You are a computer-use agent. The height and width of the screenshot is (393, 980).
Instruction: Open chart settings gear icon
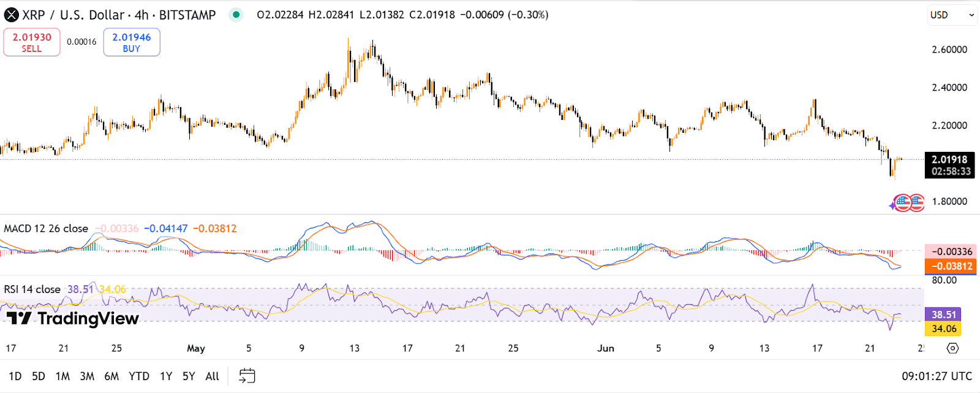[952, 348]
